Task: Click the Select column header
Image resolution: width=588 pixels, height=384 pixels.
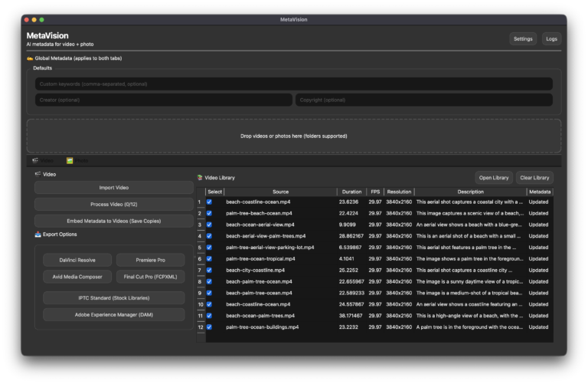Action: 215,192
